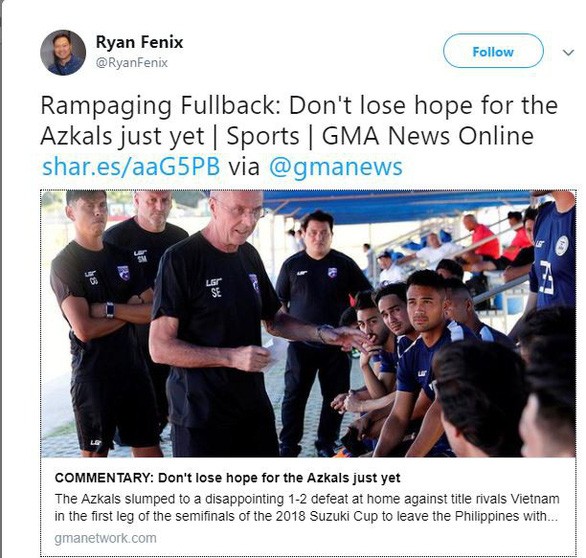Open the COMMENTARY headline in link card
The height and width of the screenshot is (558, 586).
click(227, 478)
